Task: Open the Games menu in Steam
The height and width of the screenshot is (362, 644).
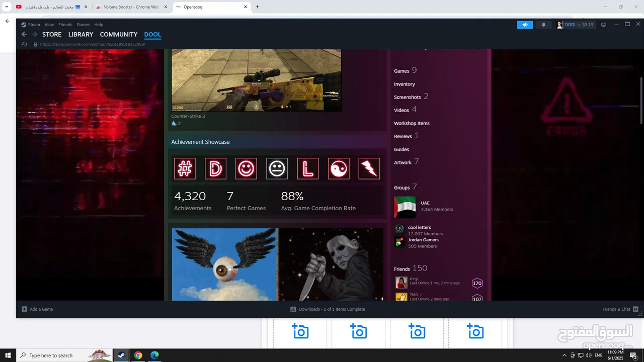Action: [83, 25]
